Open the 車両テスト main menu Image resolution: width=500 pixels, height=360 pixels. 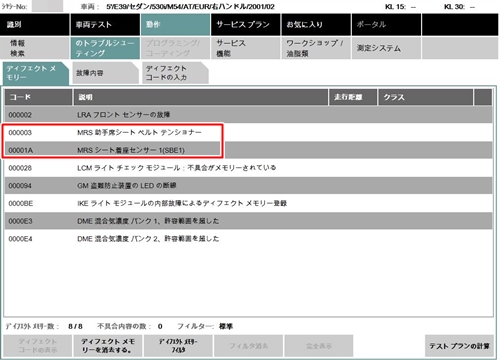105,25
